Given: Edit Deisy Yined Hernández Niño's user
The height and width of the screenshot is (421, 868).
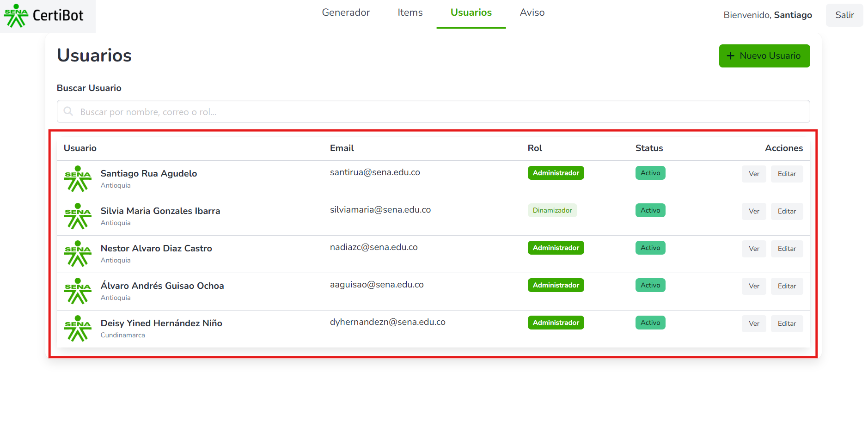Looking at the screenshot, I should pos(787,324).
